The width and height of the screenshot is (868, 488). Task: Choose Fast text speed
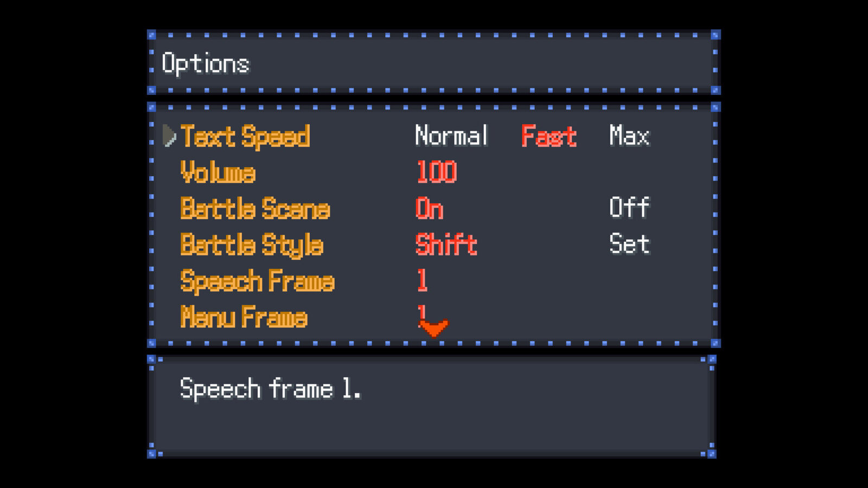click(x=549, y=136)
